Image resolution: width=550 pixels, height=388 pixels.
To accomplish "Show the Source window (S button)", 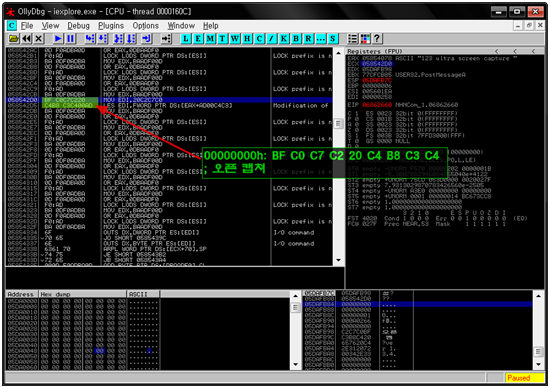I will tap(333, 39).
